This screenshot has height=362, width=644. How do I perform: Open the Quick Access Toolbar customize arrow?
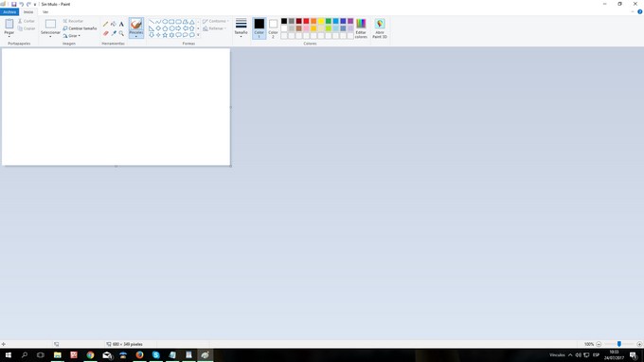point(35,4)
